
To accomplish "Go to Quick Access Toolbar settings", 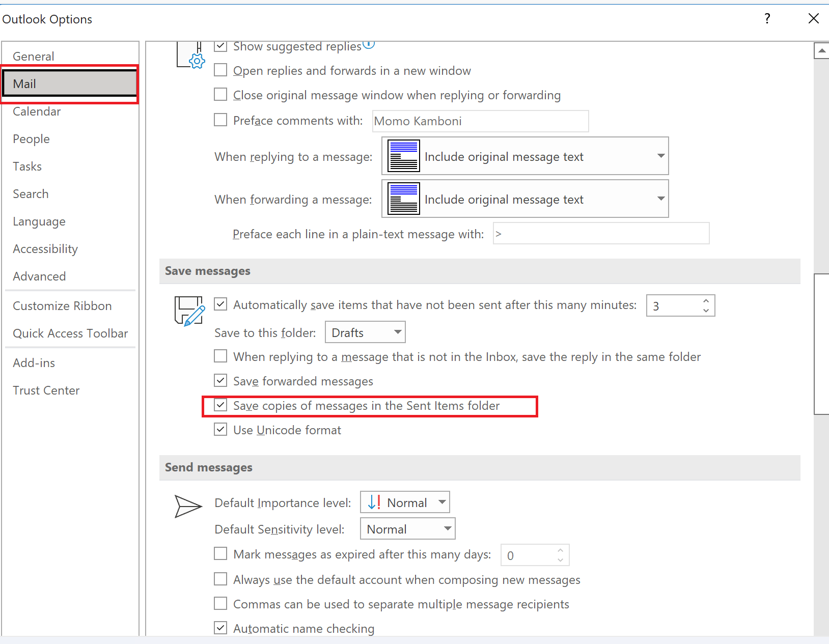I will point(70,333).
